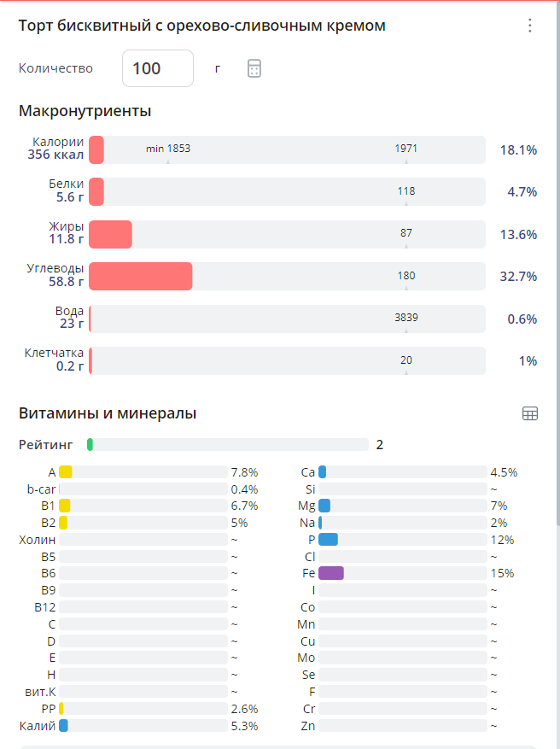Screen dimensions: 560x749
Task: Click the Макронутриенты section heading
Action: (85, 111)
